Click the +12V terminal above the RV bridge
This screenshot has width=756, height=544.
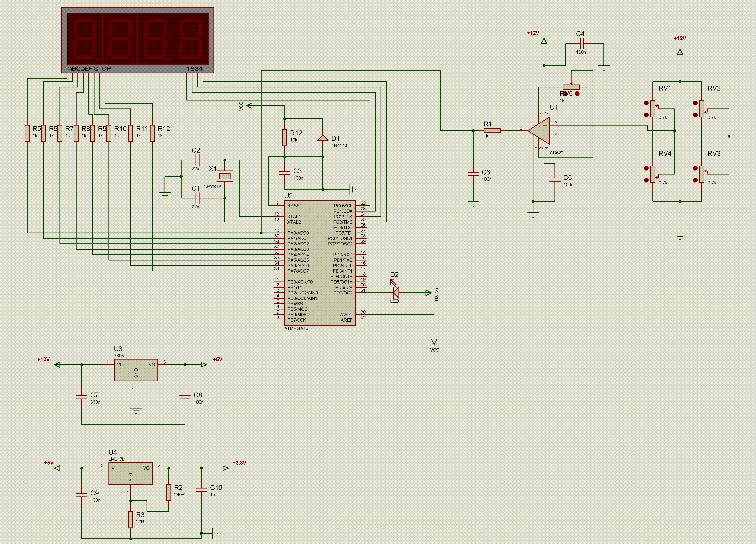[680, 52]
